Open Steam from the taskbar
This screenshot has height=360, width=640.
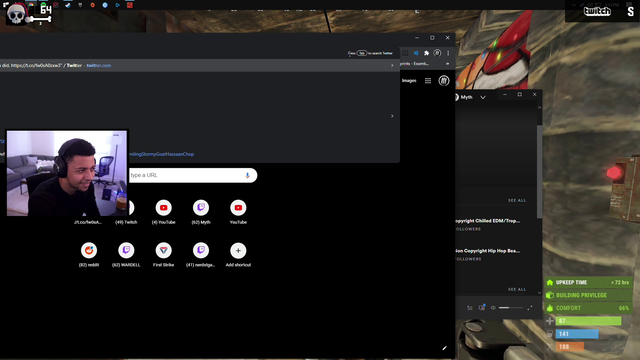(68, 5)
